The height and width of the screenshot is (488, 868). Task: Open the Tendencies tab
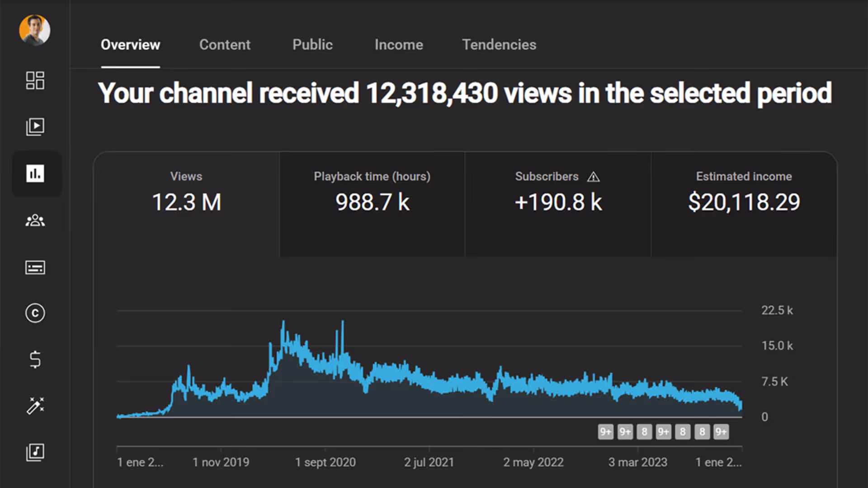[499, 45]
